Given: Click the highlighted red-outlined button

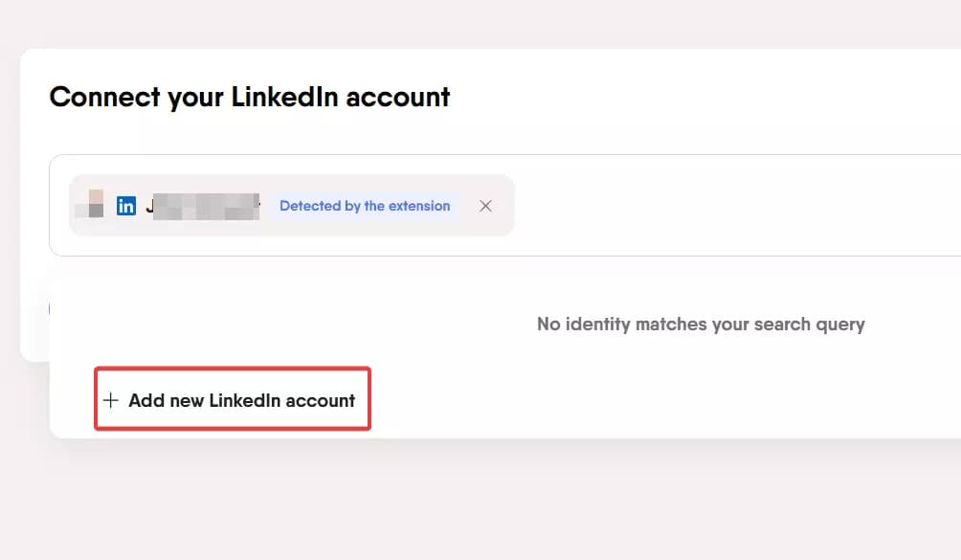Looking at the screenshot, I should click(x=232, y=399).
